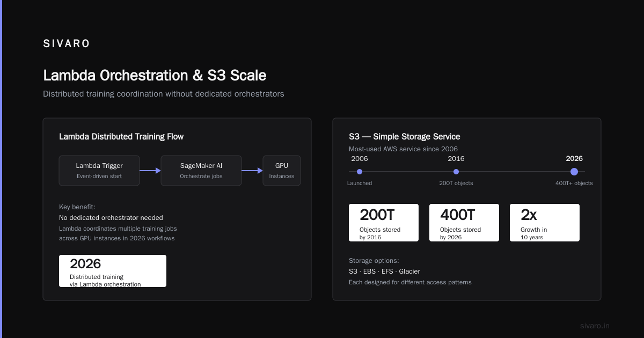Open the 200T objects stored card
644x338 pixels.
(x=384, y=223)
